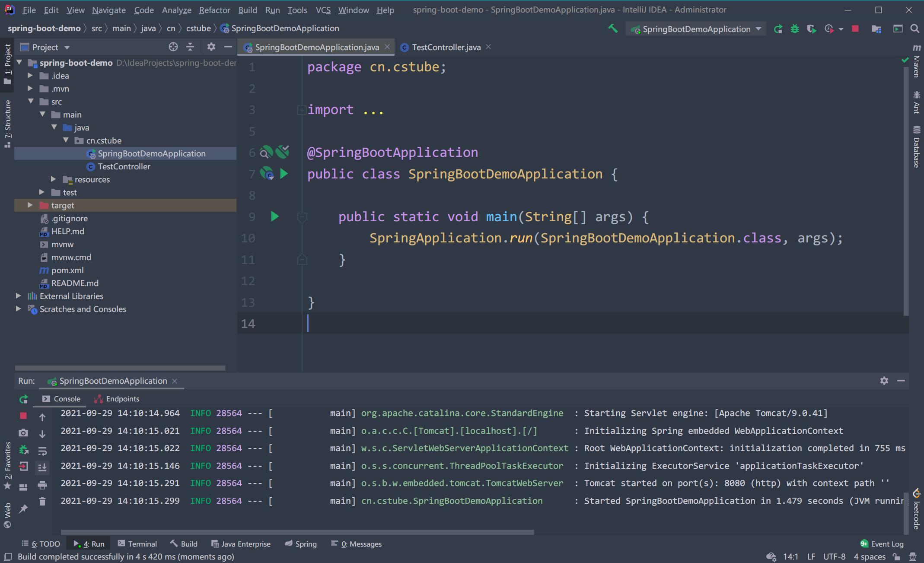The height and width of the screenshot is (563, 924).
Task: Click the run gutter arrow on line 9
Action: (275, 216)
